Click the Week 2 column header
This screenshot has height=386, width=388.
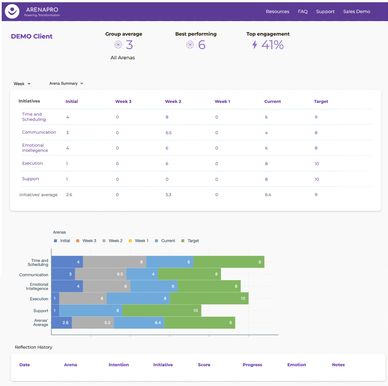pos(173,101)
